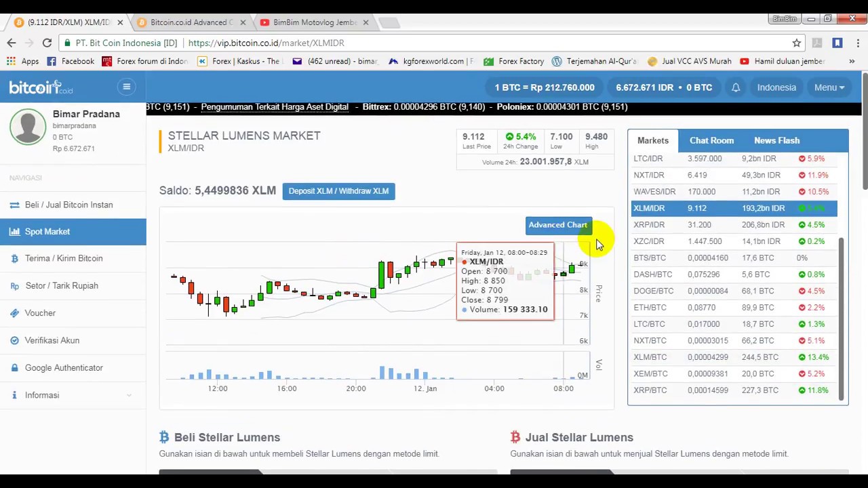
Task: Open Google Authenticator settings
Action: pyautogui.click(x=73, y=367)
